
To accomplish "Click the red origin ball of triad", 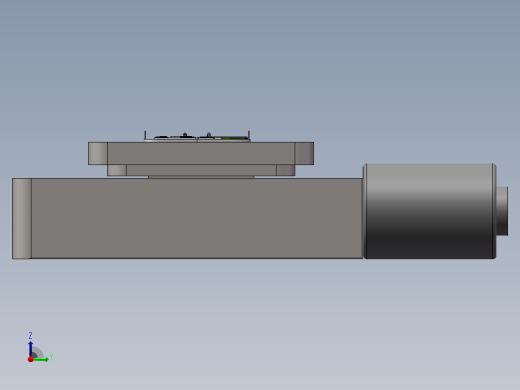I will [30, 359].
